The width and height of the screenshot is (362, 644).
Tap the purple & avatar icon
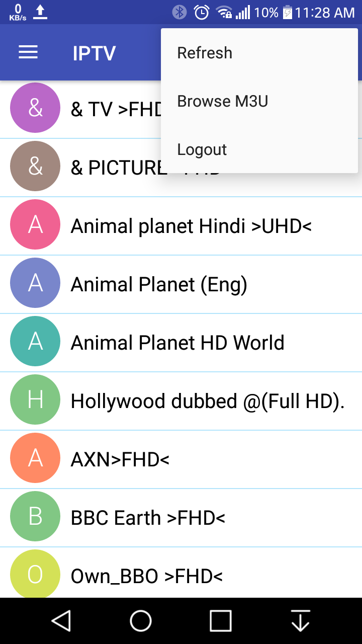pos(35,108)
